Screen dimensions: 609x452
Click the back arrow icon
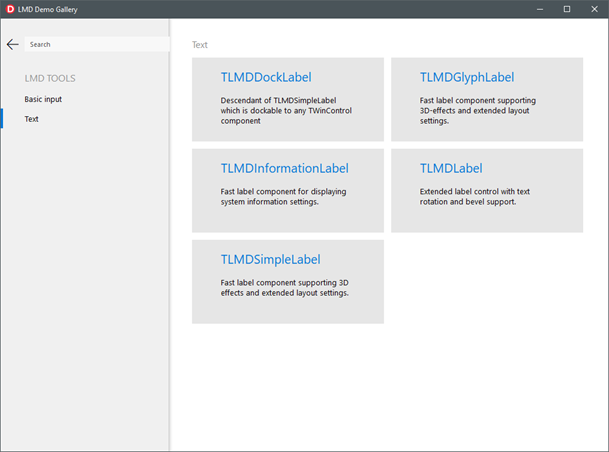(12, 45)
